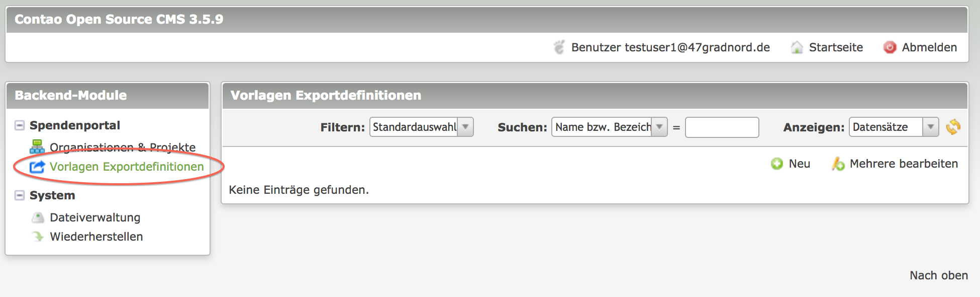
Task: Focus the search text input field
Action: coord(722,127)
